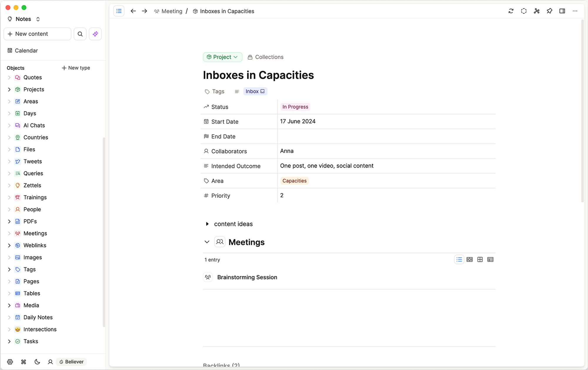Expand the Weblinks tree item
This screenshot has width=588, height=370.
tap(9, 245)
